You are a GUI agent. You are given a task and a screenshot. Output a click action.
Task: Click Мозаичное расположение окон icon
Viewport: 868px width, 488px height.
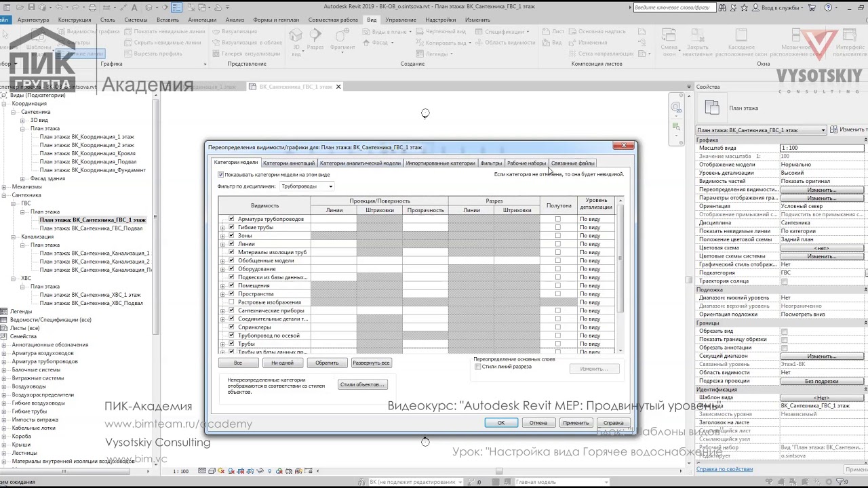[797, 34]
